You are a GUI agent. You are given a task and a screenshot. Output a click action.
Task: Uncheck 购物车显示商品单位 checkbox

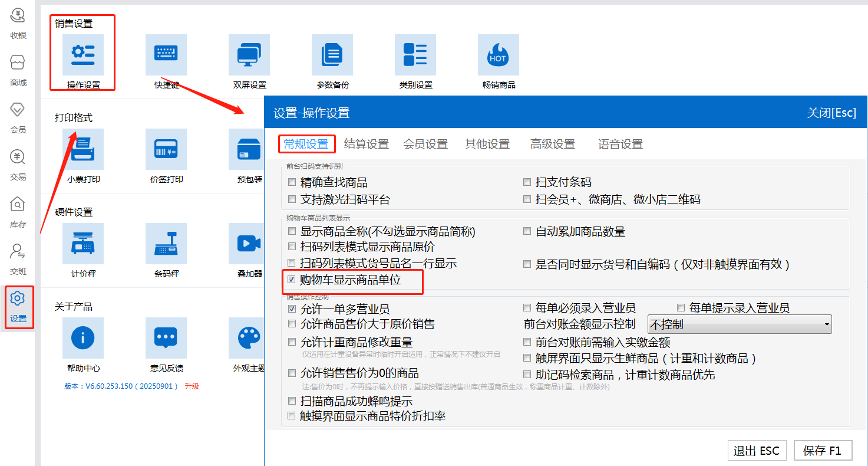click(x=292, y=280)
